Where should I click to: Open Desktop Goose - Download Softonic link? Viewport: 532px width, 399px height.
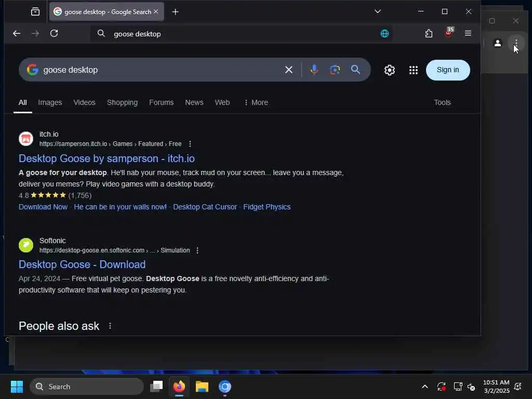(x=82, y=264)
